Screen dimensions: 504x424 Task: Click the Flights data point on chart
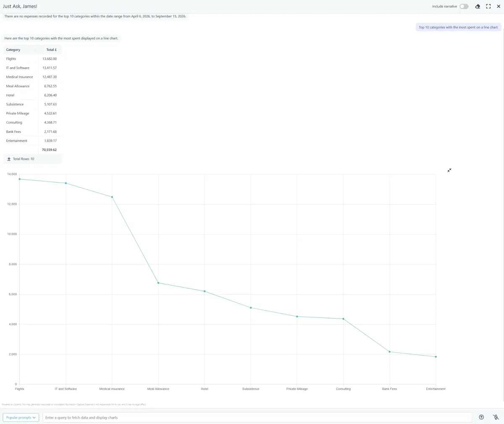(19, 179)
